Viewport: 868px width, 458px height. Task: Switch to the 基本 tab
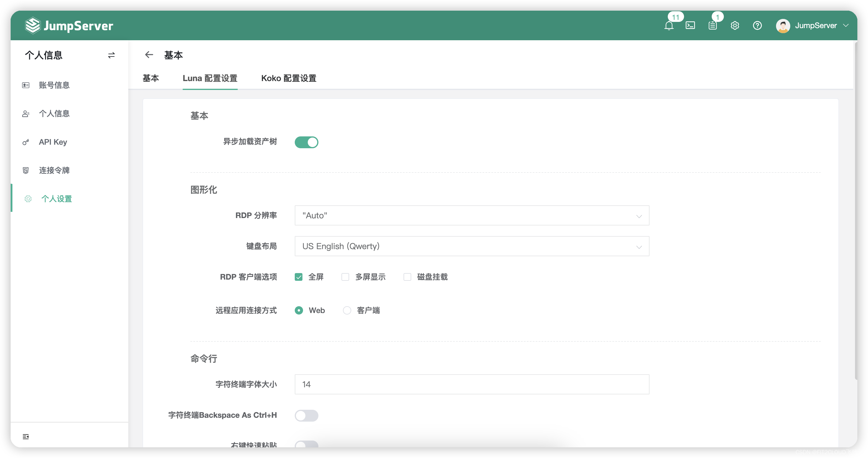point(151,78)
